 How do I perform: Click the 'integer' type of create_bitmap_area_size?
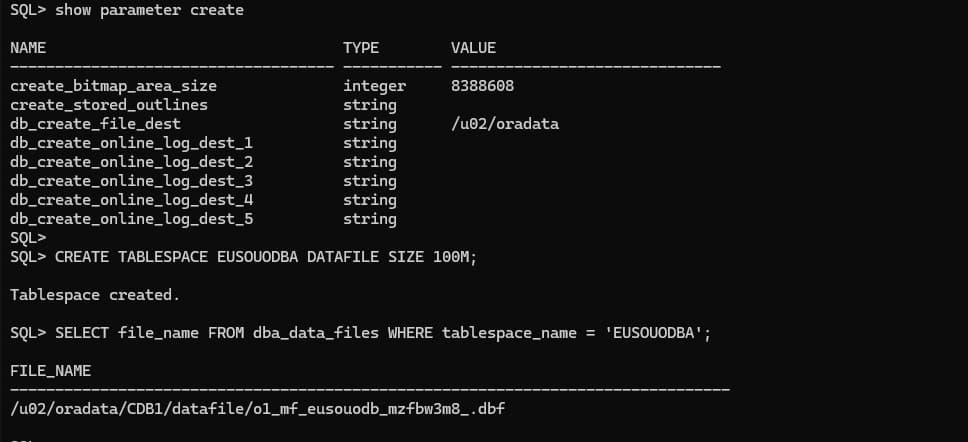tap(374, 86)
